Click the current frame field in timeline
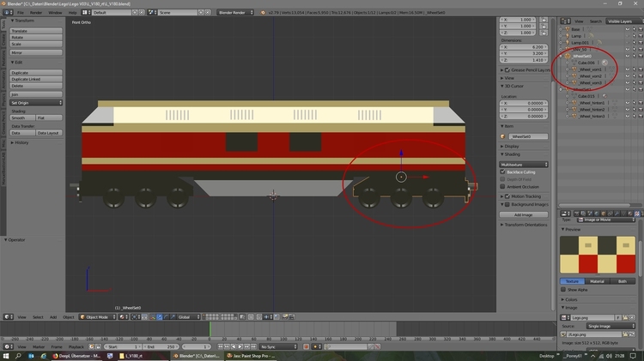The image size is (644, 361). [197, 346]
